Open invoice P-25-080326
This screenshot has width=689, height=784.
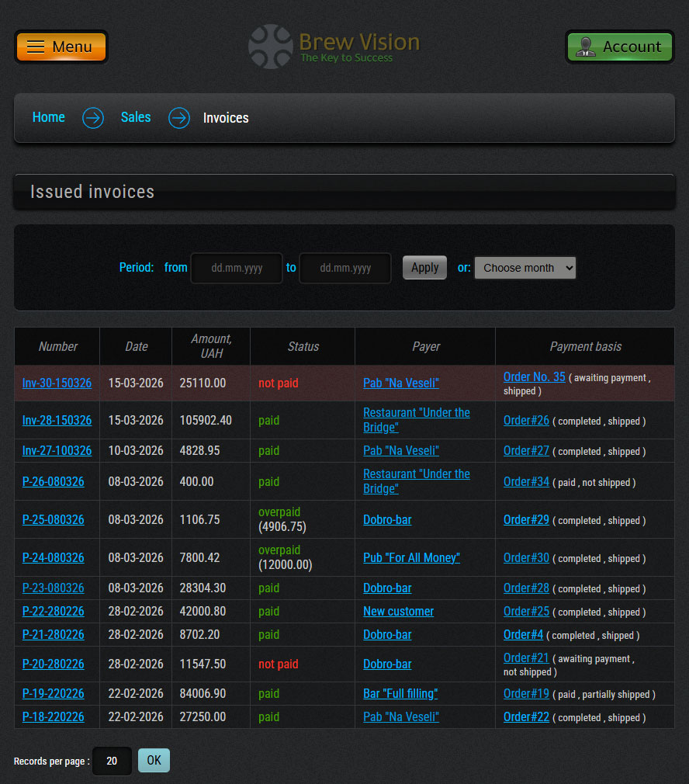point(53,520)
